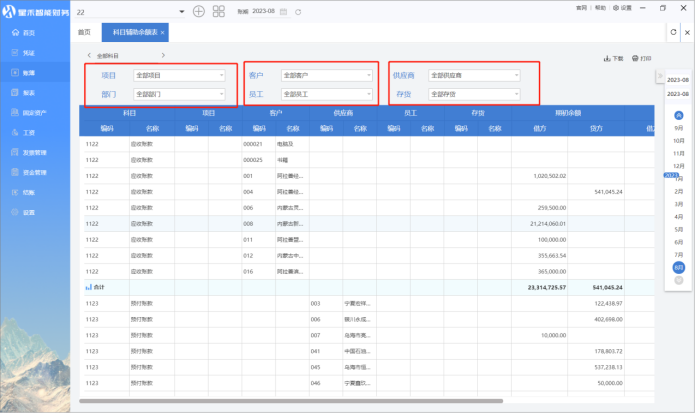
Task: Go to next subject with right chevron
Action: [x=163, y=55]
